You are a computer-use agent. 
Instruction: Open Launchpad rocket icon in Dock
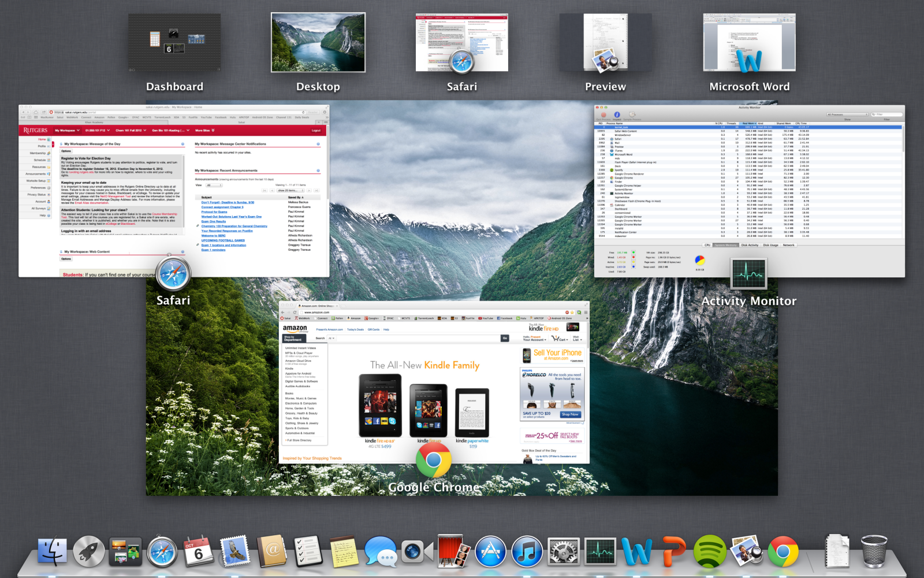[88, 551]
